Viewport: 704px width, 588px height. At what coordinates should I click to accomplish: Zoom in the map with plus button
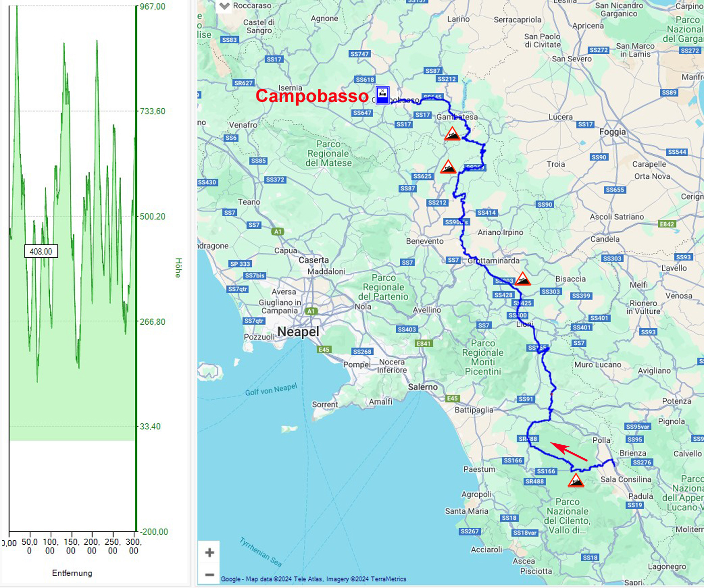pos(210,553)
